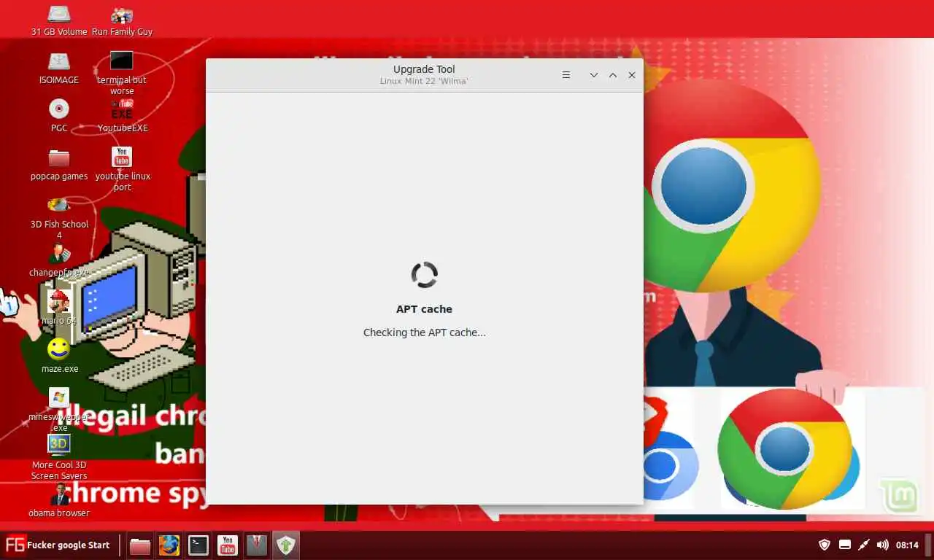Click the show desktop panel edge button
934x560 pixels.
click(x=929, y=545)
